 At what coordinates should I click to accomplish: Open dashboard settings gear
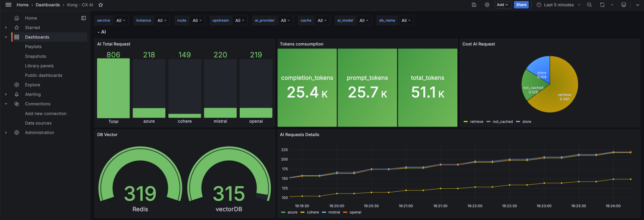487,5
